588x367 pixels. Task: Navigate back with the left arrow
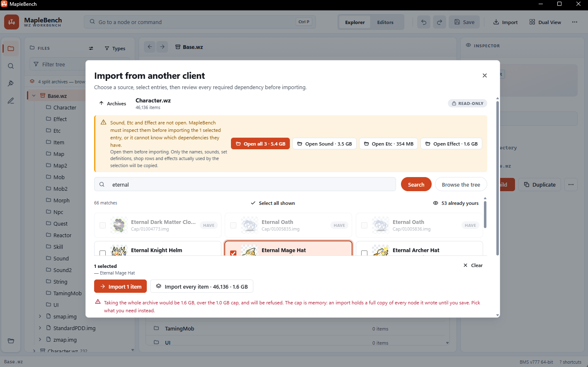point(150,47)
